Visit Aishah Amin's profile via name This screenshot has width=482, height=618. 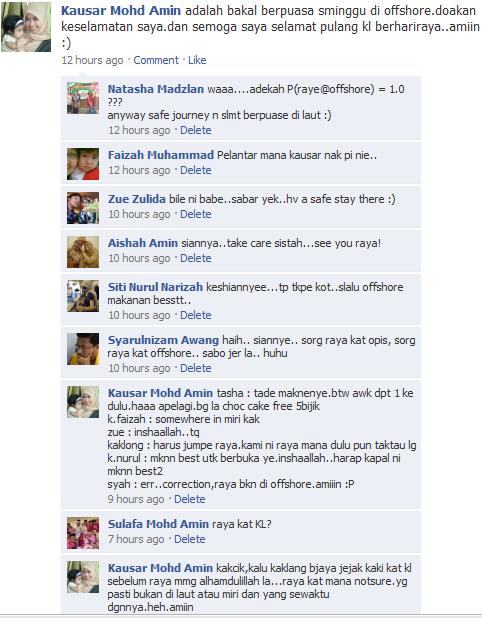143,243
